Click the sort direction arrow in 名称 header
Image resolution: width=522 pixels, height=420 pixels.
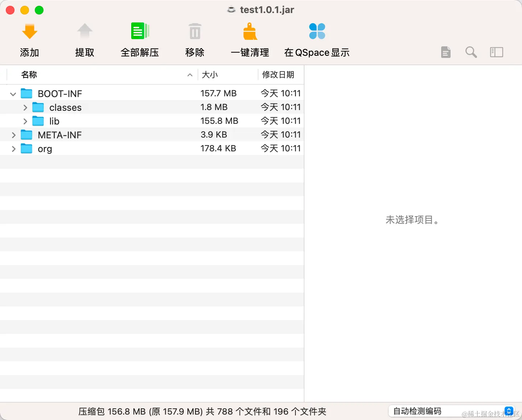point(190,75)
